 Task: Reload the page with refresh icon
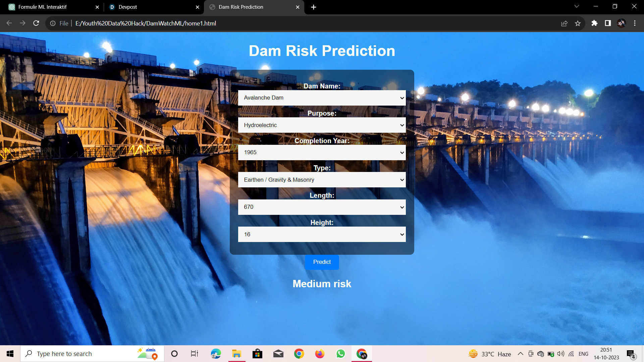tap(36, 23)
